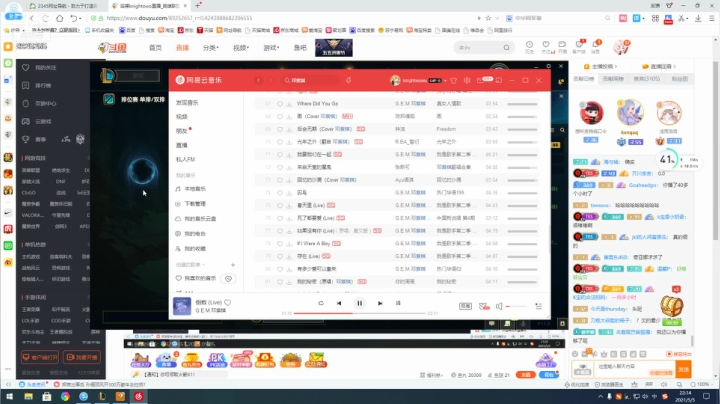Download the song 'Where Did You Go'
The height and width of the screenshot is (404, 720).
(x=289, y=104)
